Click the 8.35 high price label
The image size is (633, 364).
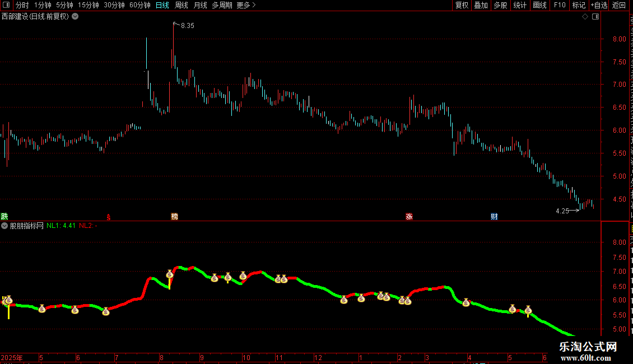coord(187,25)
